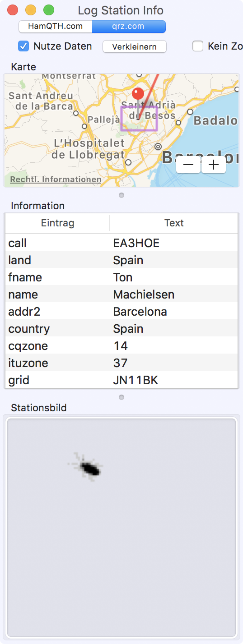Select the land row
243x644 pixels.
[x=121, y=260]
